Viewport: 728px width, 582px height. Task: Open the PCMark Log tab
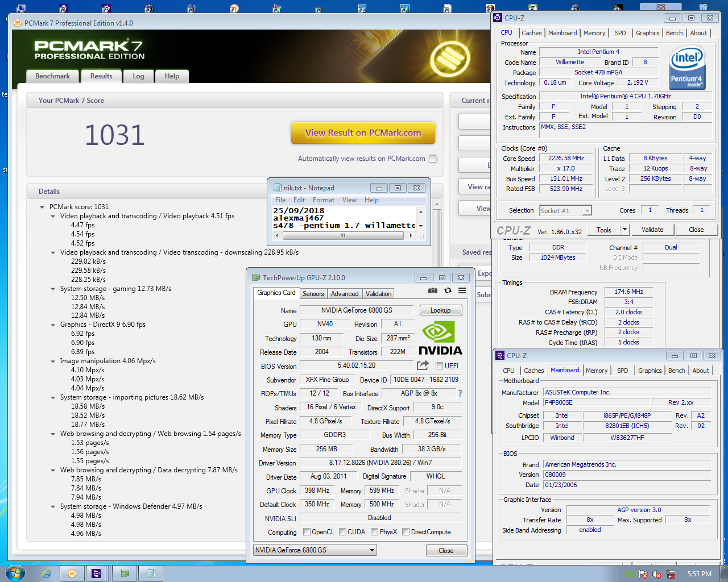(138, 76)
